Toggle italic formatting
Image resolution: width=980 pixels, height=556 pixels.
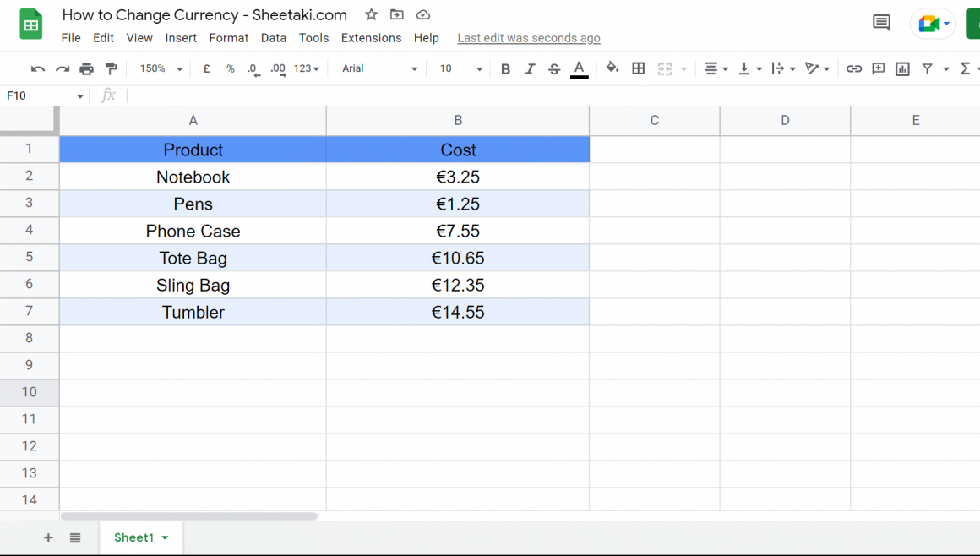[x=530, y=68]
